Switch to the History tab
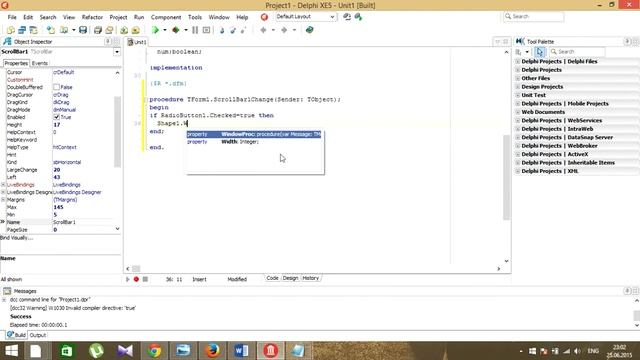 311,278
